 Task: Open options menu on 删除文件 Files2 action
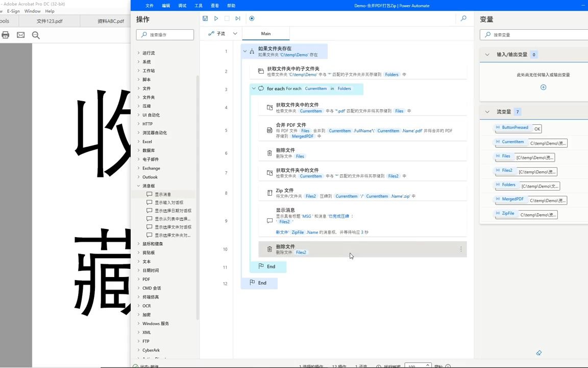point(461,249)
